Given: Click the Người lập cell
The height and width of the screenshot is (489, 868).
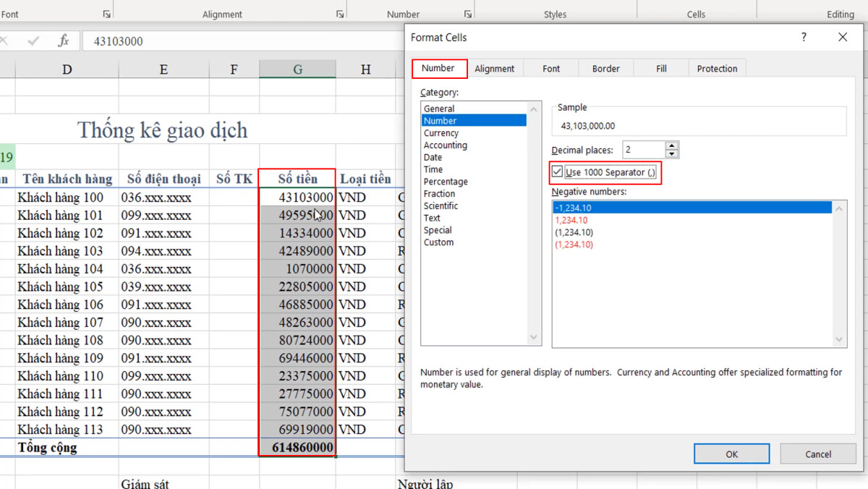Looking at the screenshot, I should [425, 482].
